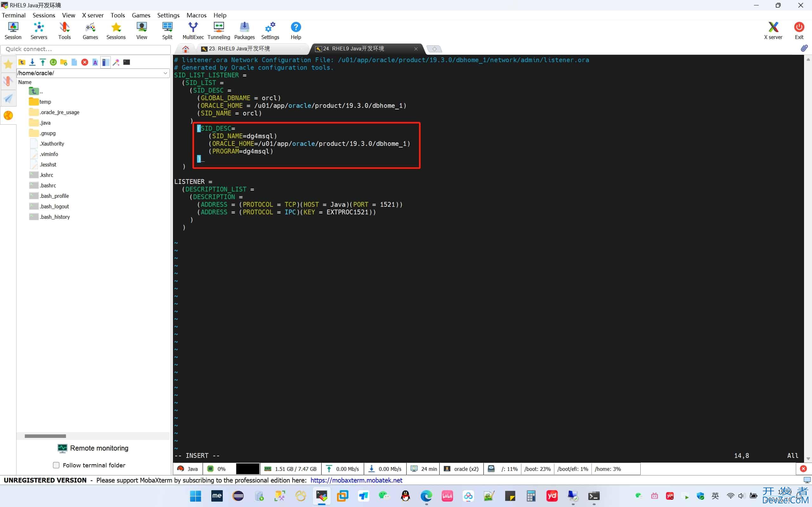Image resolution: width=812 pixels, height=507 pixels.
Task: Add a new terminal tab
Action: (434, 49)
